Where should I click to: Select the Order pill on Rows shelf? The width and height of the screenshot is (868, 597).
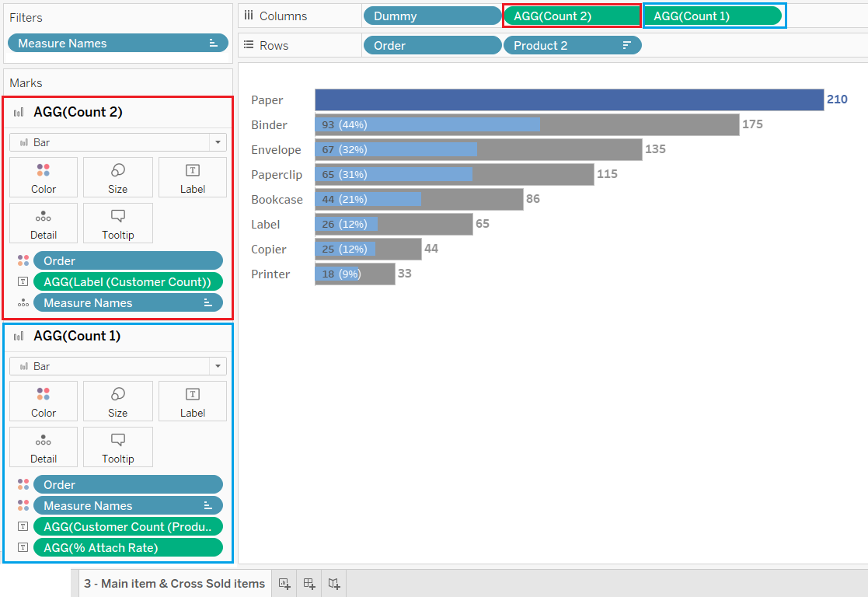[x=432, y=46]
